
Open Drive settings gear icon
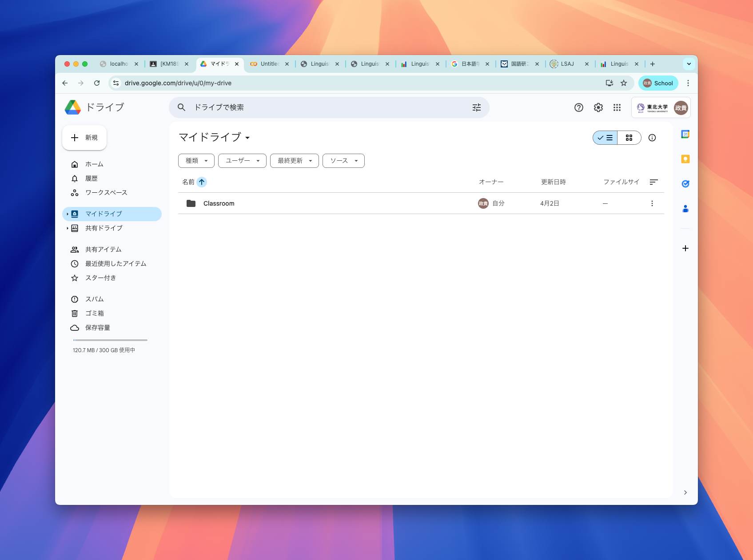tap(598, 107)
